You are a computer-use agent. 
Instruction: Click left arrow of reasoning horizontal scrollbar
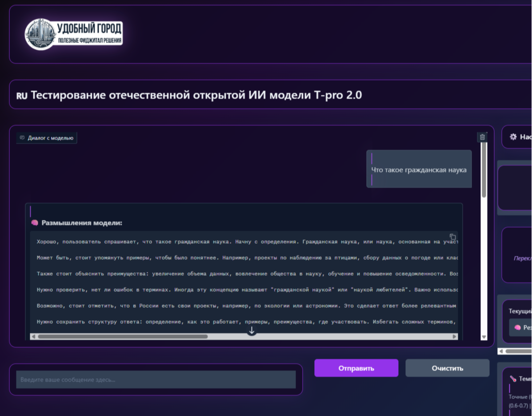pos(33,337)
